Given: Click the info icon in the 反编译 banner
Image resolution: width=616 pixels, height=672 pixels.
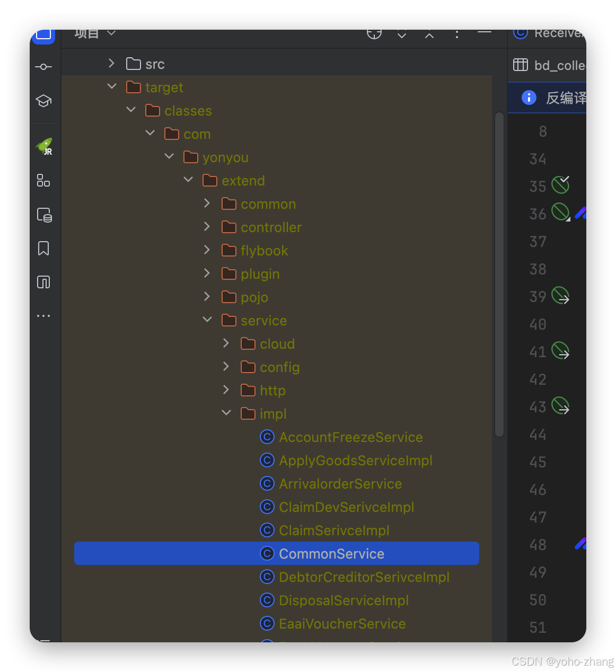Looking at the screenshot, I should [528, 98].
